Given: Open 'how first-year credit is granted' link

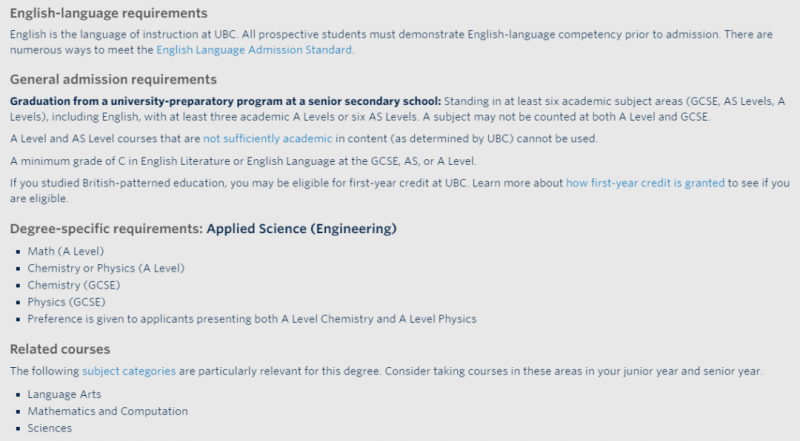Looking at the screenshot, I should coord(645,183).
